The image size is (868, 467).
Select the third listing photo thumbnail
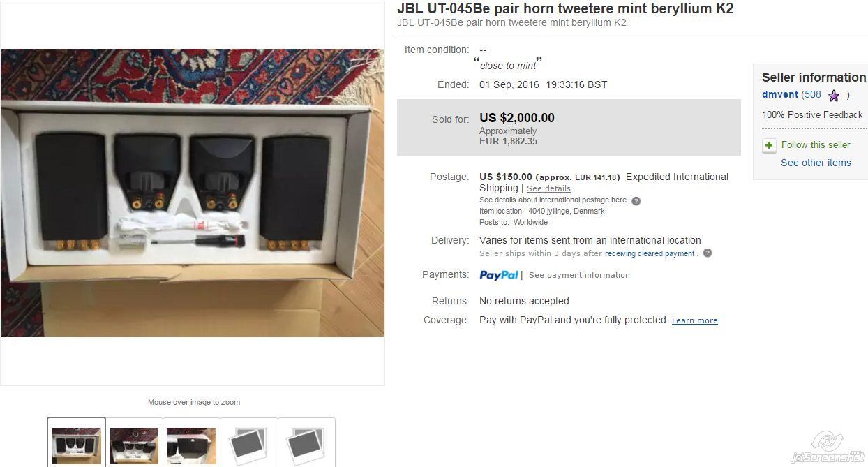tap(191, 443)
